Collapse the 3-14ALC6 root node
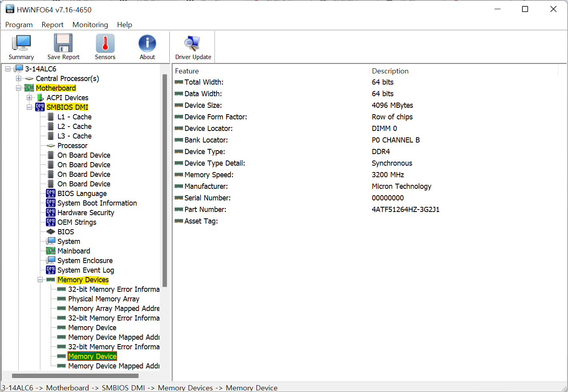Image resolution: width=568 pixels, height=392 pixels. point(8,69)
